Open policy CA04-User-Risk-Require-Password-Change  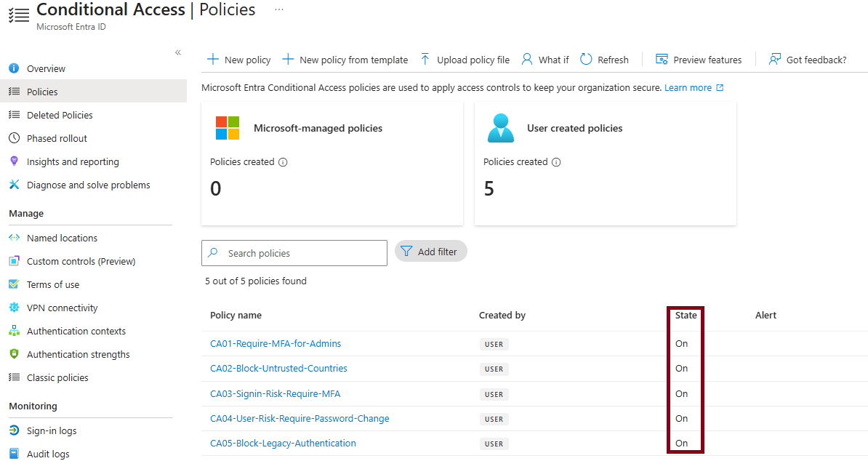coord(300,418)
